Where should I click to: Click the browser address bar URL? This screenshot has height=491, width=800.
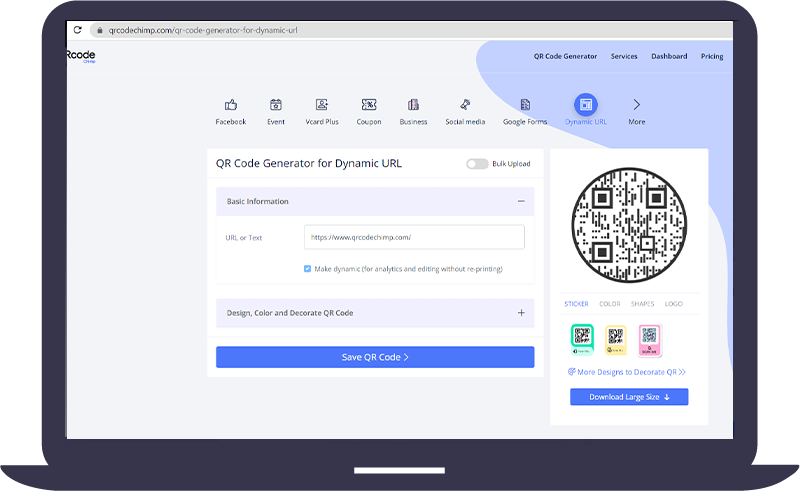203,30
